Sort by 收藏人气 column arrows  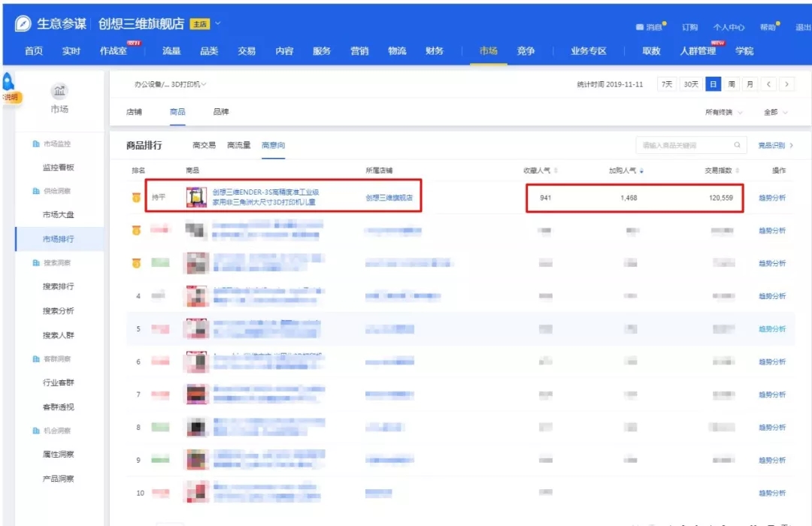(556, 171)
